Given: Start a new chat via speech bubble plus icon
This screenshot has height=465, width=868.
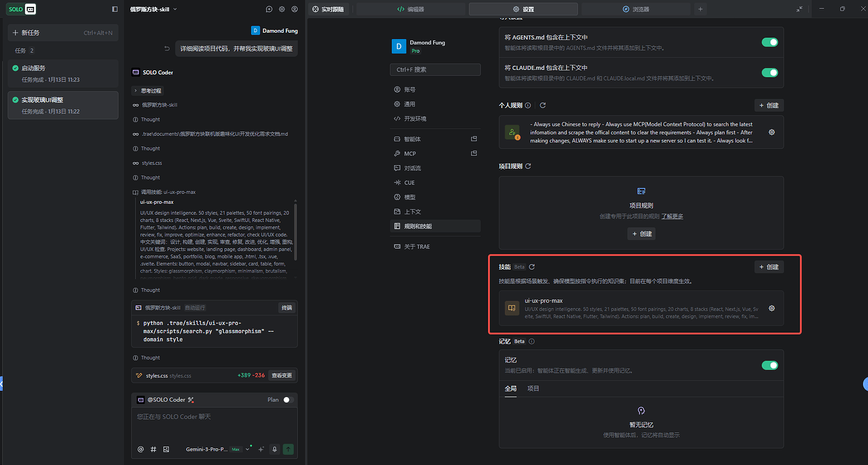Looking at the screenshot, I should (269, 9).
